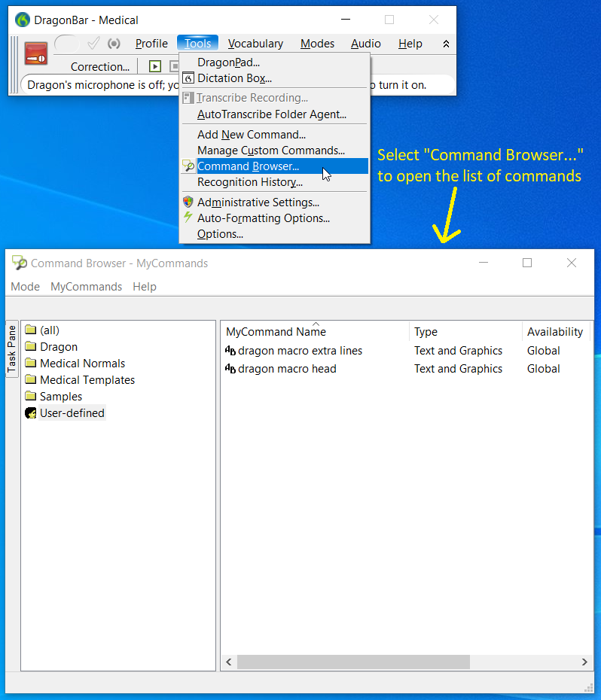Click the Dictation Box icon in menu
Viewport: 601px width, 700px height.
click(x=188, y=78)
